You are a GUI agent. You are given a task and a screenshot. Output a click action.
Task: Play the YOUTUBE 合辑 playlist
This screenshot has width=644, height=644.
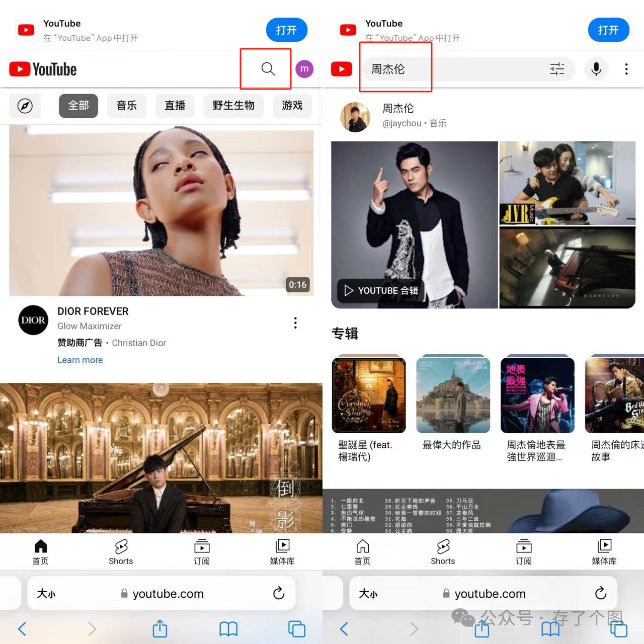coord(379,290)
